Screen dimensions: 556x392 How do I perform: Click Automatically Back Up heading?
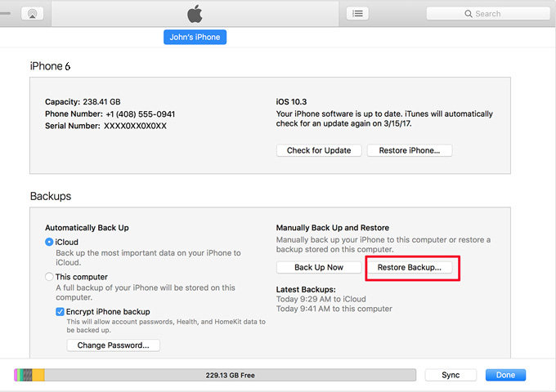click(87, 228)
